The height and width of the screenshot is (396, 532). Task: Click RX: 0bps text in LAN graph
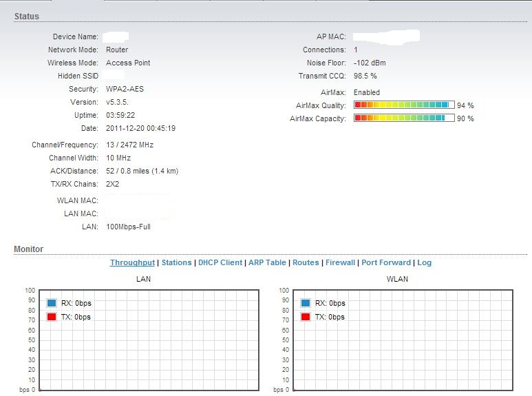(x=76, y=303)
